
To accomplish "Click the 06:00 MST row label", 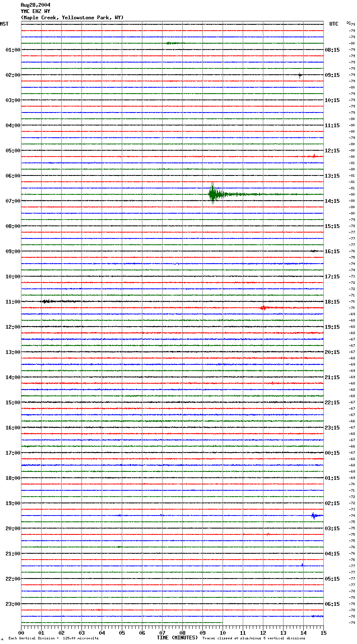I will (x=13, y=176).
